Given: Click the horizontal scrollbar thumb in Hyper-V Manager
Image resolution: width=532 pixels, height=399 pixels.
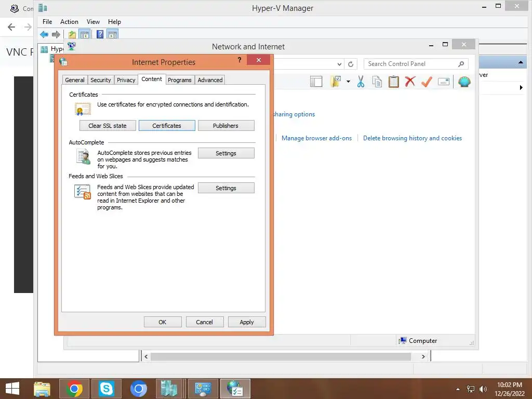Looking at the screenshot, I should pos(281,356).
